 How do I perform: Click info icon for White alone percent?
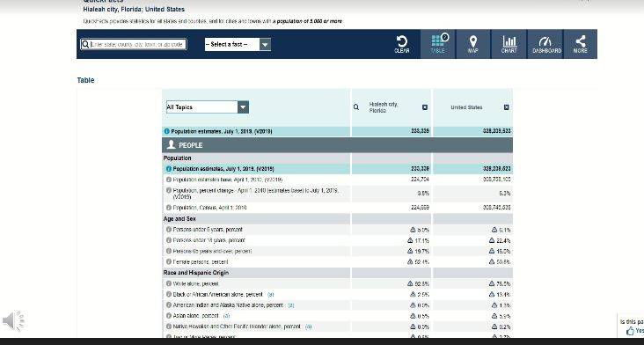[169, 283]
